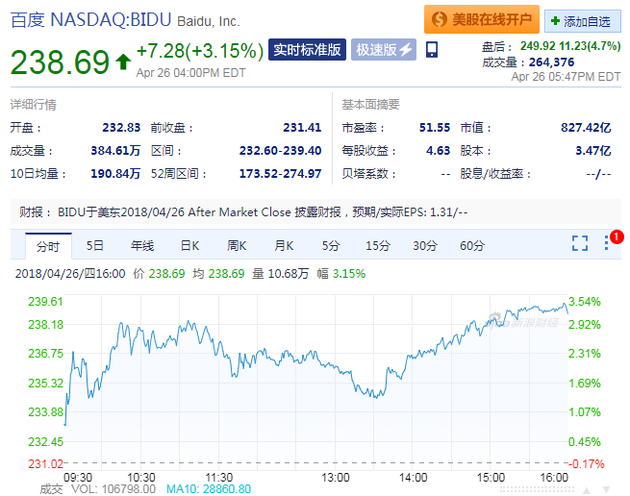Click 52-week range 173.52-274.97
630x496 pixels.
[x=280, y=174]
